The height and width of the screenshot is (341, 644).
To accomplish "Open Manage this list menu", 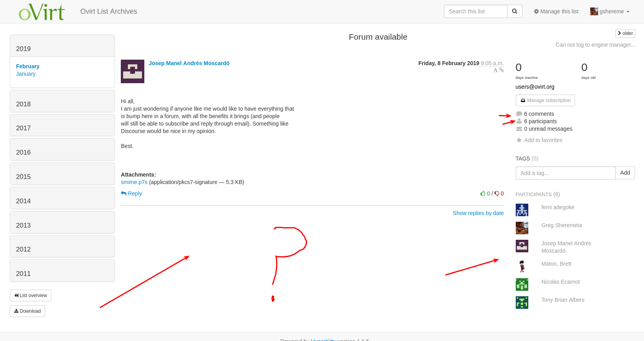I will click(x=556, y=11).
